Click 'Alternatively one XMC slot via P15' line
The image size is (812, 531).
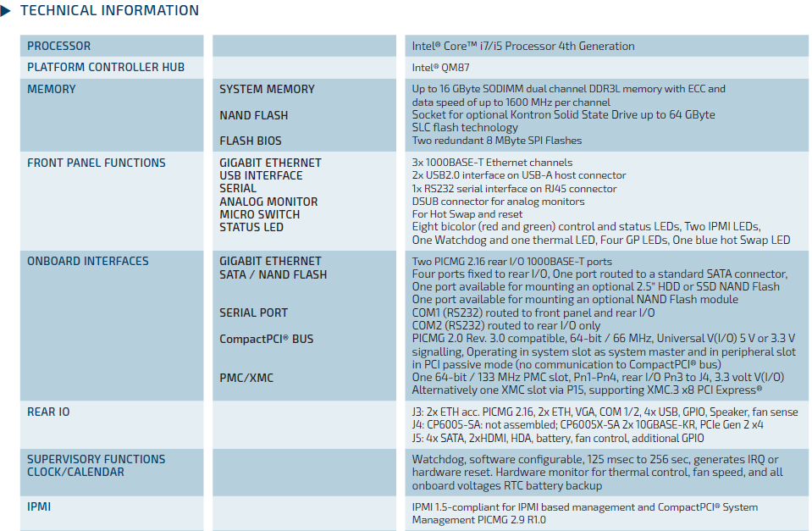(x=587, y=390)
